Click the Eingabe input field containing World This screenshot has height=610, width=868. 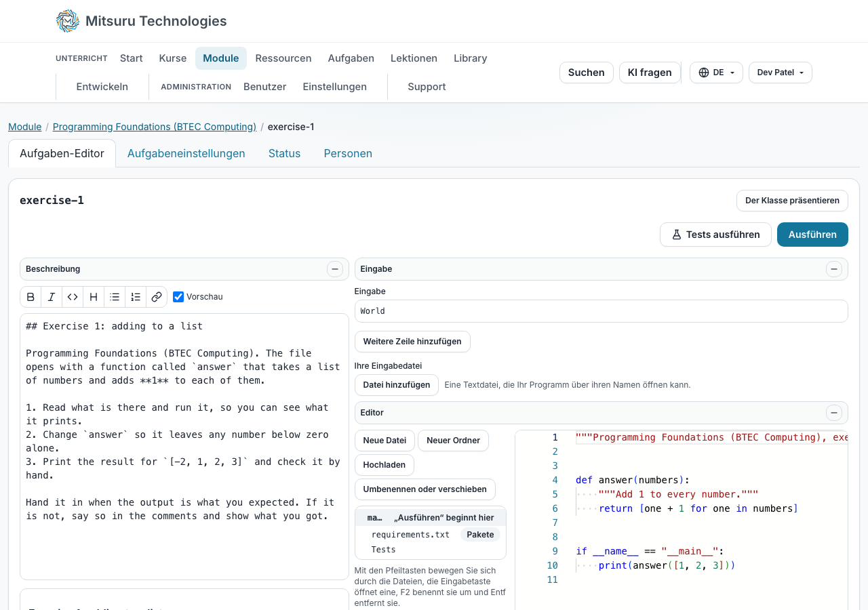[x=601, y=311]
